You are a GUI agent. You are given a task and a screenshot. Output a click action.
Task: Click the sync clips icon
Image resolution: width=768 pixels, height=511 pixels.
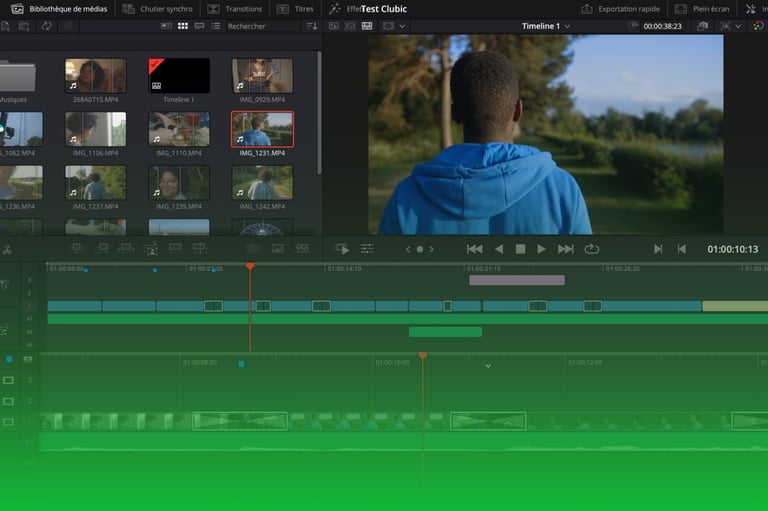(x=47, y=26)
